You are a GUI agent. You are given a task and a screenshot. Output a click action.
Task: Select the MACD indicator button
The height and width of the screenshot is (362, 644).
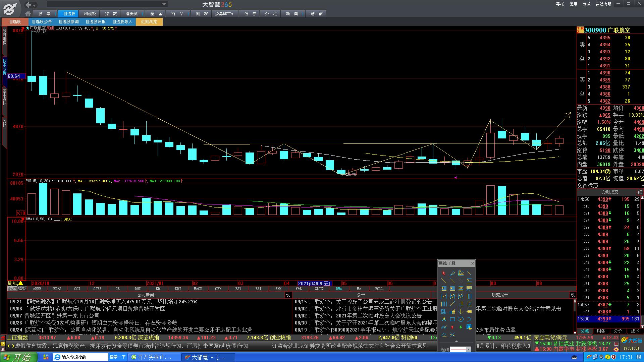[198, 289]
